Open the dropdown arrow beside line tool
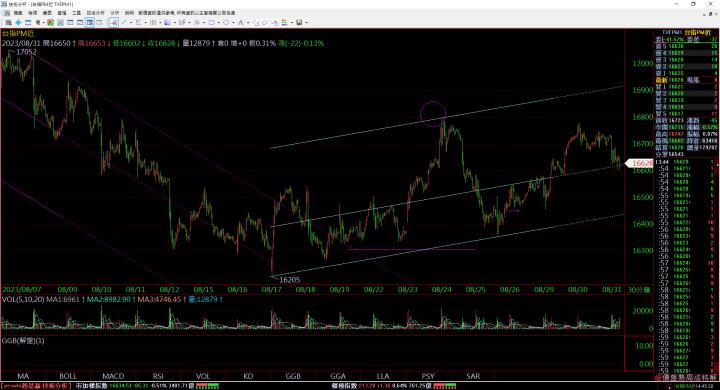 tap(131, 23)
